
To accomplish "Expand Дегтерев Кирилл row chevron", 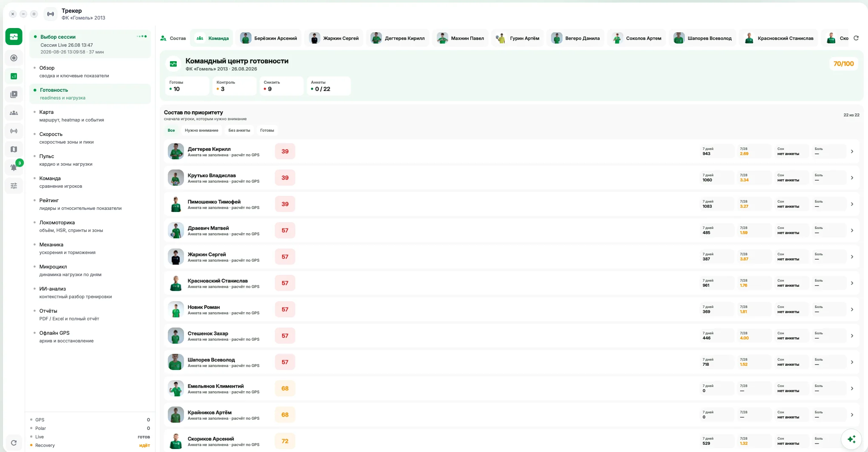I will coord(852,151).
